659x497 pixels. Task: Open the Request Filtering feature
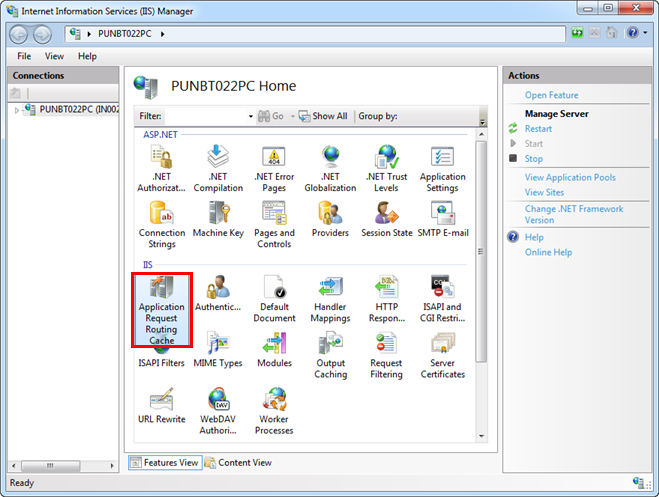[386, 353]
